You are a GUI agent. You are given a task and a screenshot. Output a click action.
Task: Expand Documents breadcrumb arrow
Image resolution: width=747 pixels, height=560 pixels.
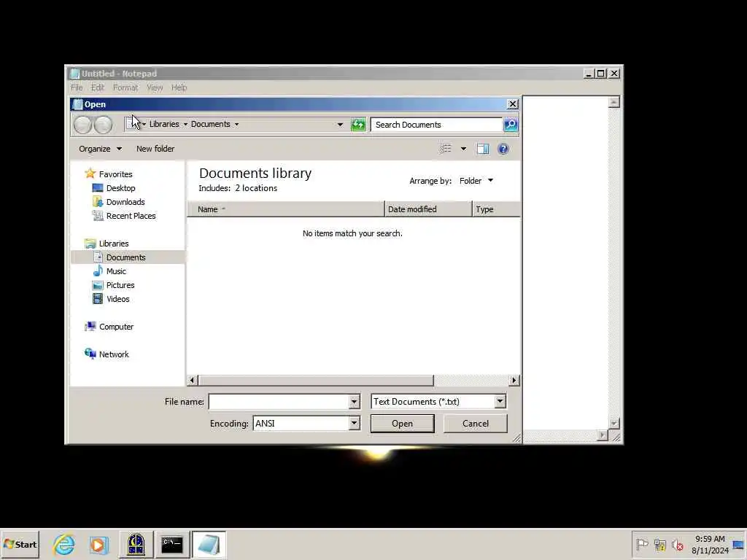pyautogui.click(x=236, y=124)
